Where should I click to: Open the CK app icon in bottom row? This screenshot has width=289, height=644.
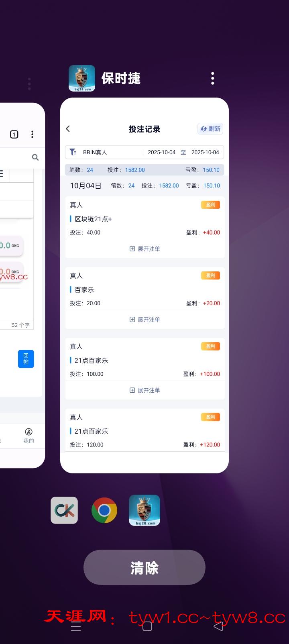64,510
